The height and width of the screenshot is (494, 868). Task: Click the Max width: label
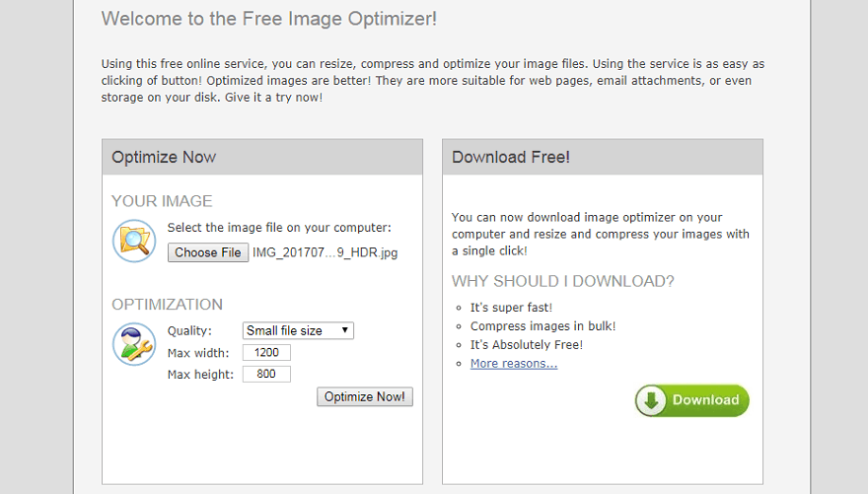(198, 353)
